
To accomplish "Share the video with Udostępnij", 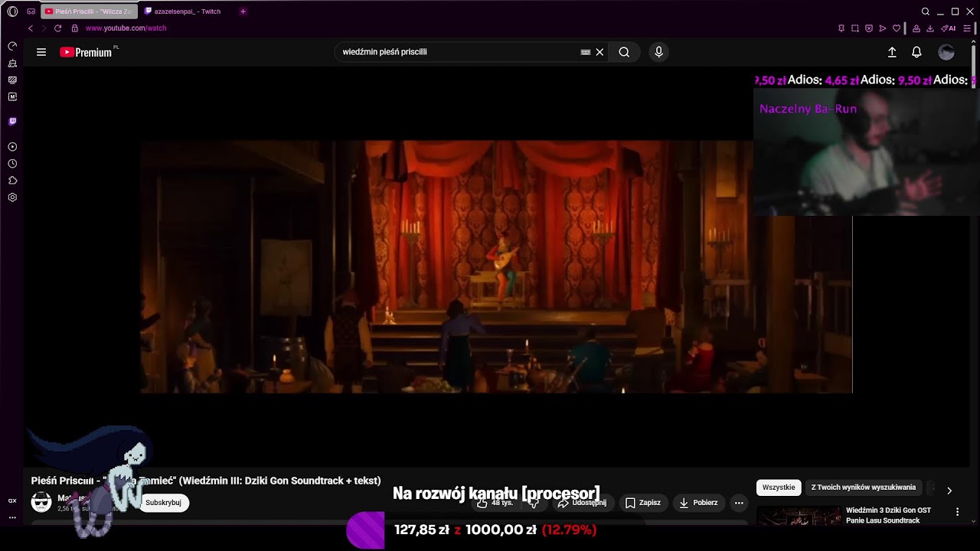I will point(582,503).
